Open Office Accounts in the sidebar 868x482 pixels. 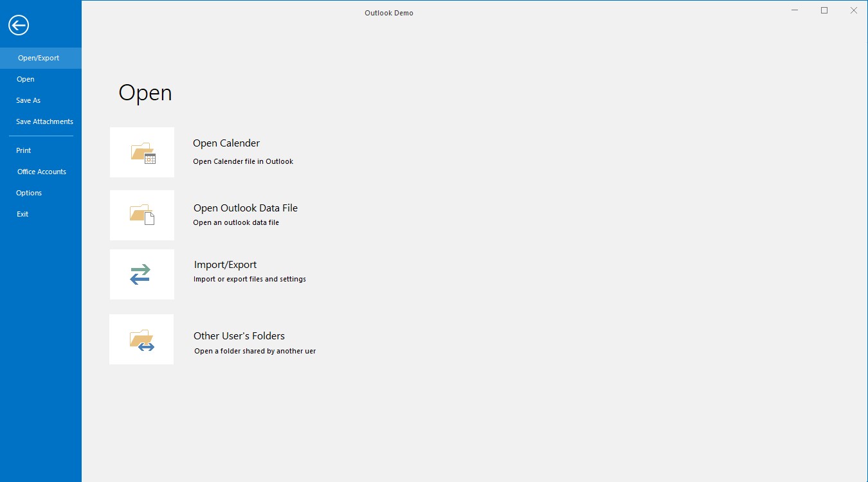[42, 172]
